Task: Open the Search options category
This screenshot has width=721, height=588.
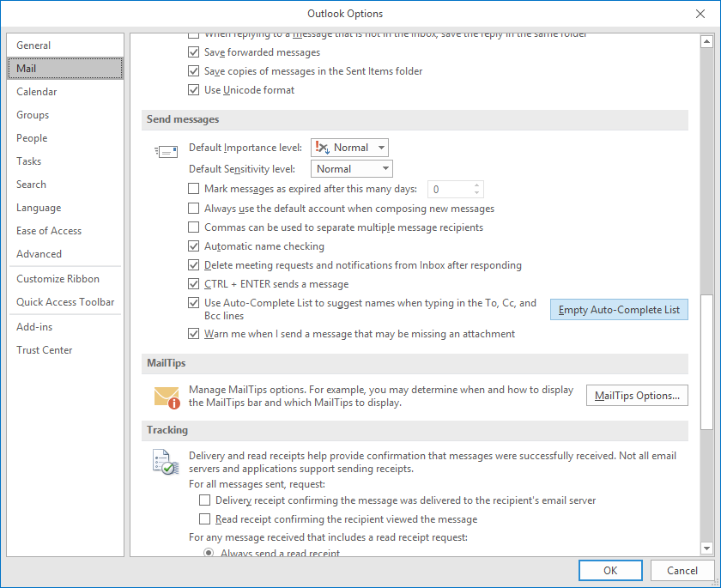Action: coord(65,185)
